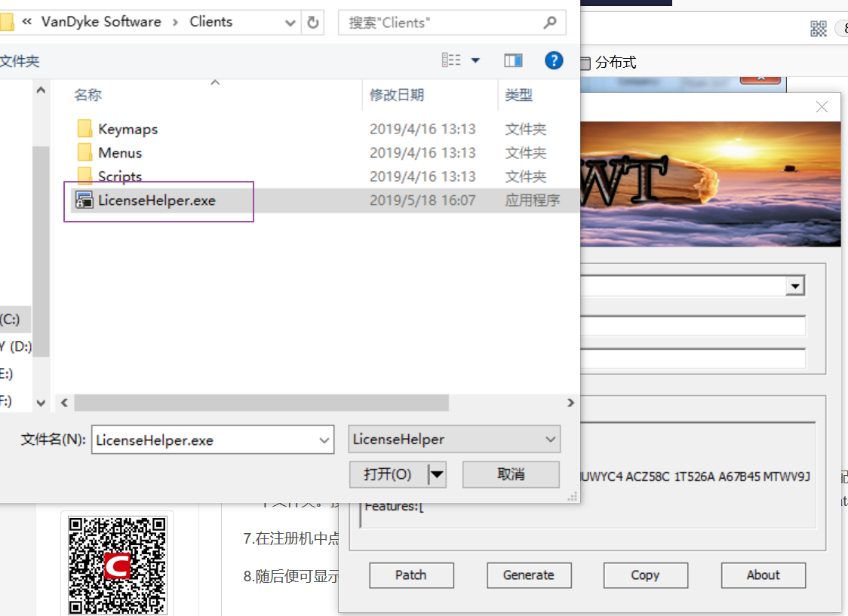Screen dimensions: 848x616
Task: Expand the address bar history dropdown
Action: 292,23
